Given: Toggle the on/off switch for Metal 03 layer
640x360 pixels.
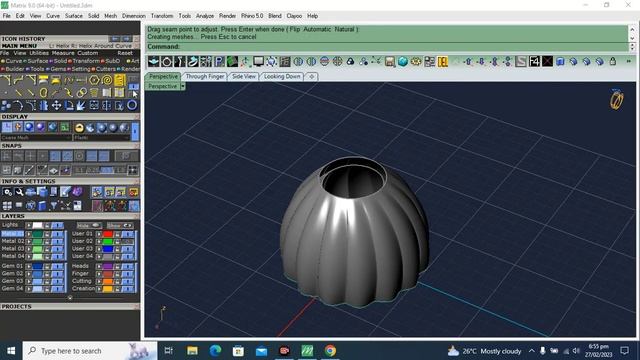Looking at the screenshot, I should tap(57, 249).
